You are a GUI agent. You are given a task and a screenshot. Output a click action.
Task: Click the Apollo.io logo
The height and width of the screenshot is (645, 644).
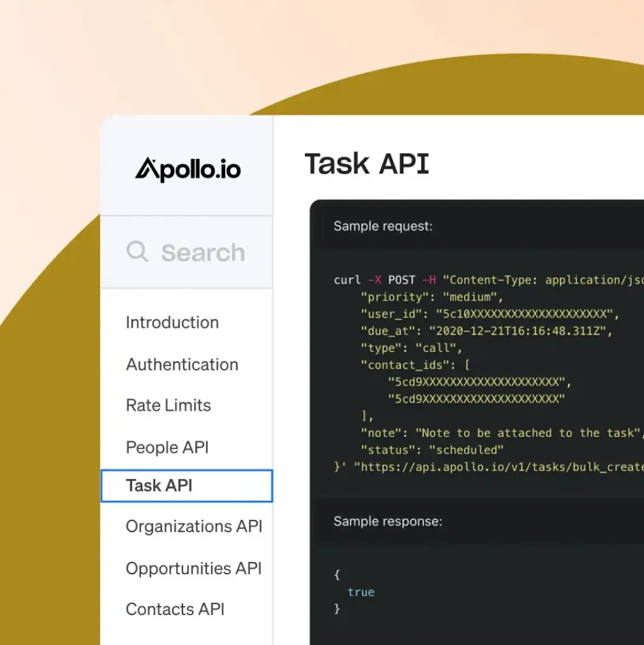pyautogui.click(x=187, y=169)
